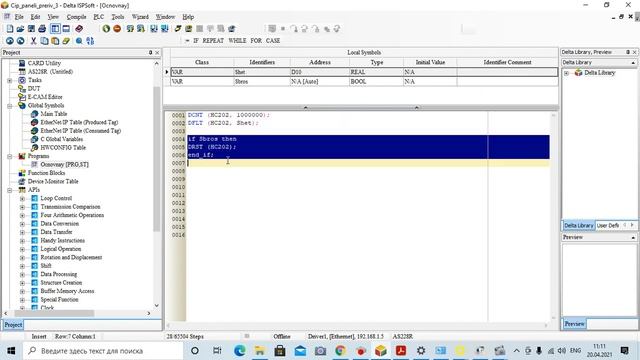The image size is (640, 360).
Task: Open the Delta Library dropdown
Action: (x=633, y=62)
